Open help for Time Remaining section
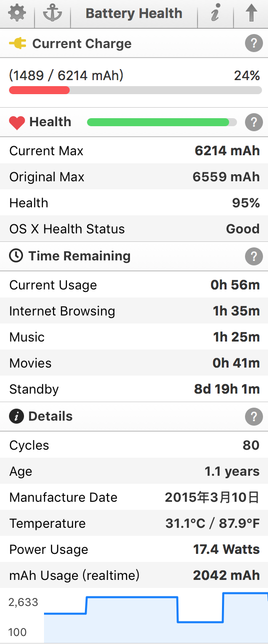Viewport: 268px width, 644px height. [x=254, y=256]
